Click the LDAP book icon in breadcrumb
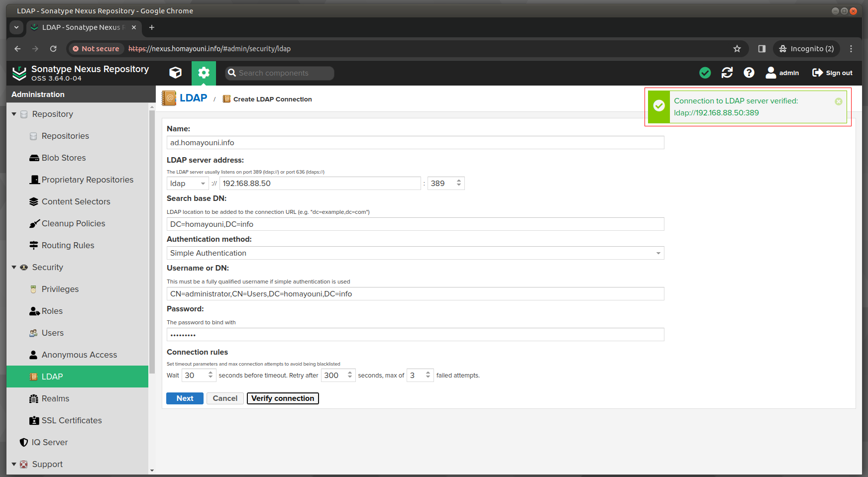 [x=169, y=98]
